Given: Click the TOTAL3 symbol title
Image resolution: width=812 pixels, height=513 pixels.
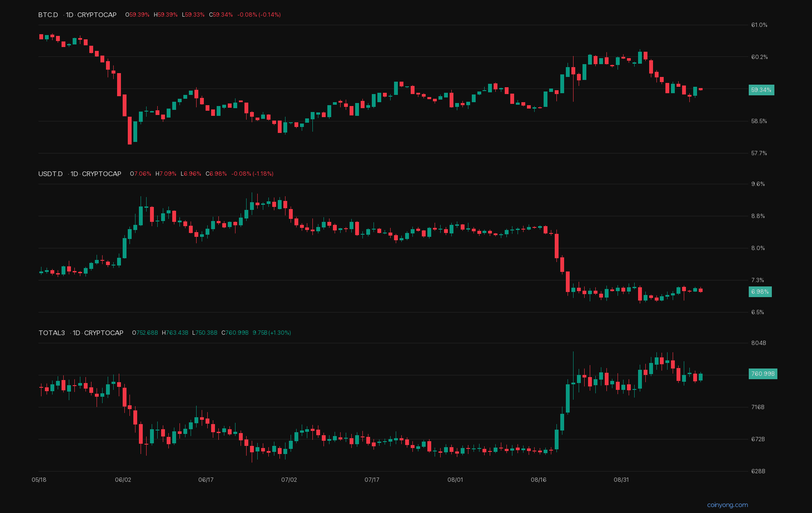Looking at the screenshot, I should pyautogui.click(x=52, y=333).
